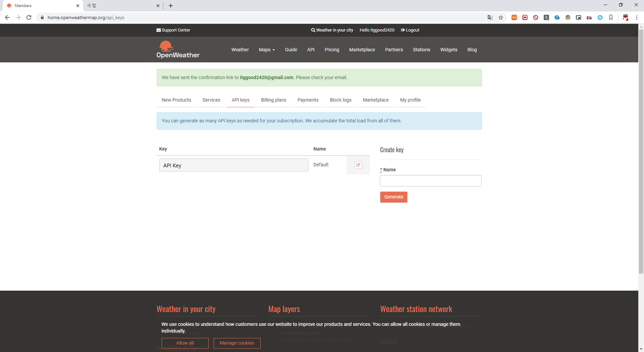Open the Chrome three-dot menu
This screenshot has height=352, width=644.
point(636,17)
